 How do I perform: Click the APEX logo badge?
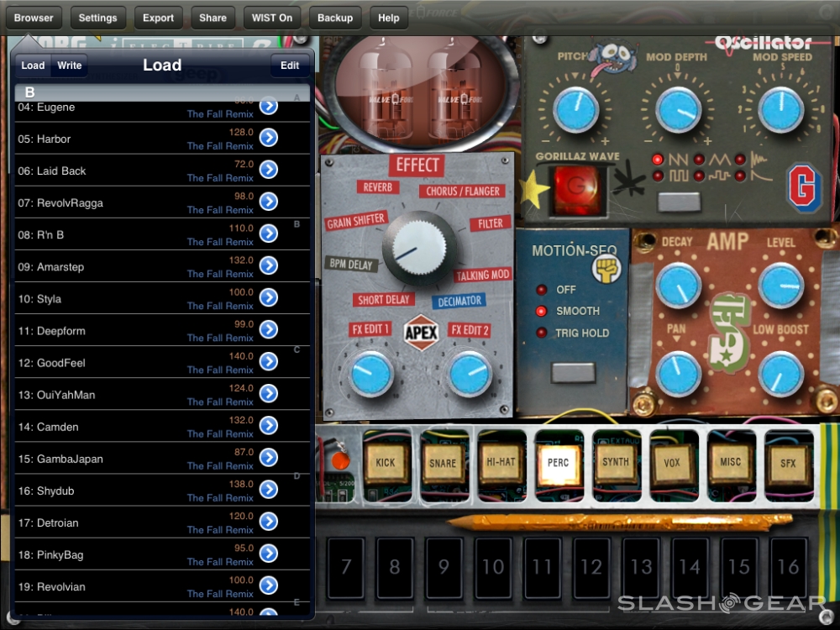click(x=421, y=331)
